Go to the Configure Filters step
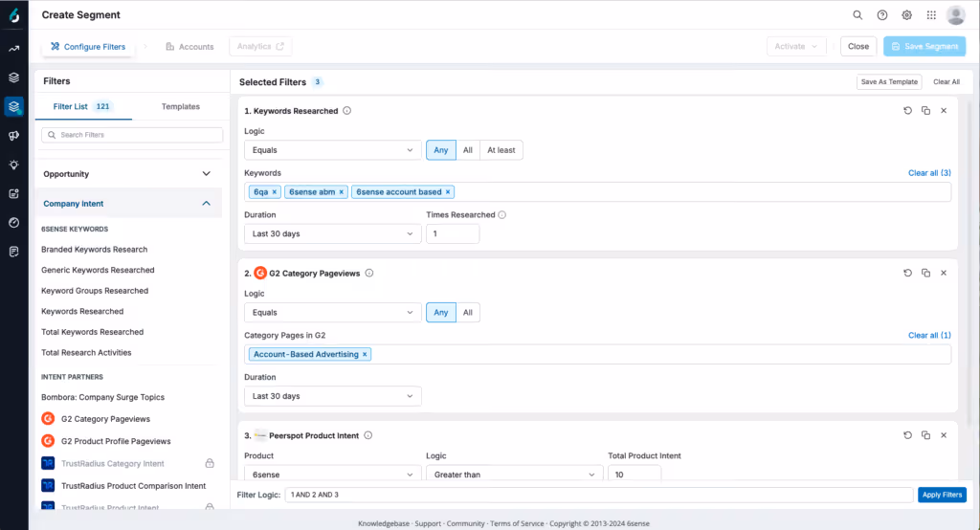Image resolution: width=980 pixels, height=530 pixels. point(88,47)
